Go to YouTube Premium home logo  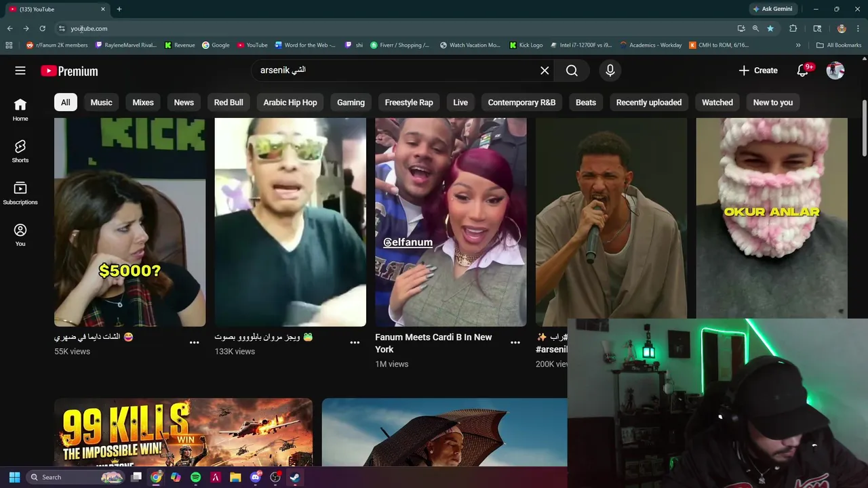pos(69,70)
